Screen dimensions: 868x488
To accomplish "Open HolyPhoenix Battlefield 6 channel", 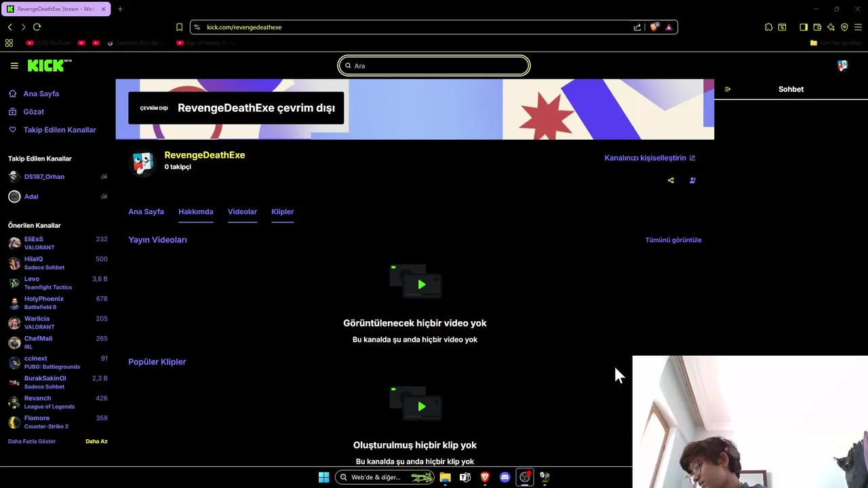I will point(58,303).
